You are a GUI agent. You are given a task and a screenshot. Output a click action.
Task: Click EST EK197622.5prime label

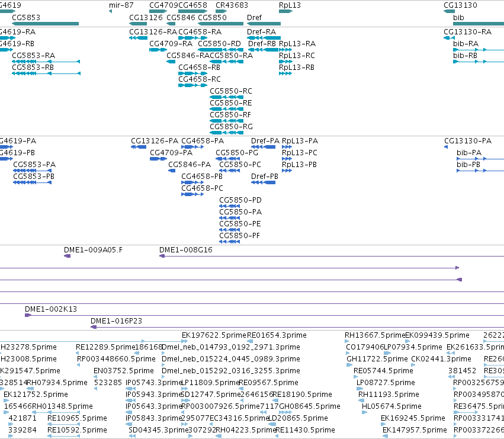click(x=214, y=335)
